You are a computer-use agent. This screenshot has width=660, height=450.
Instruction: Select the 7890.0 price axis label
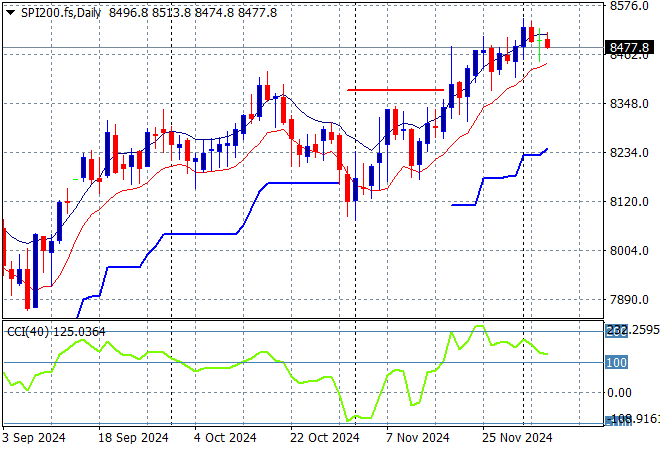coord(629,300)
